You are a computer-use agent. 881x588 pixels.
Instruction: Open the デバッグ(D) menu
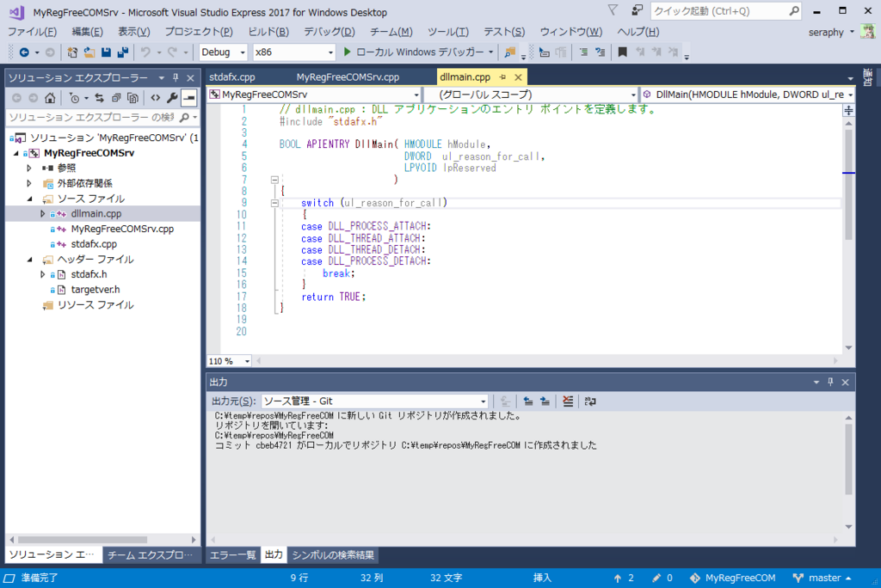point(330,32)
